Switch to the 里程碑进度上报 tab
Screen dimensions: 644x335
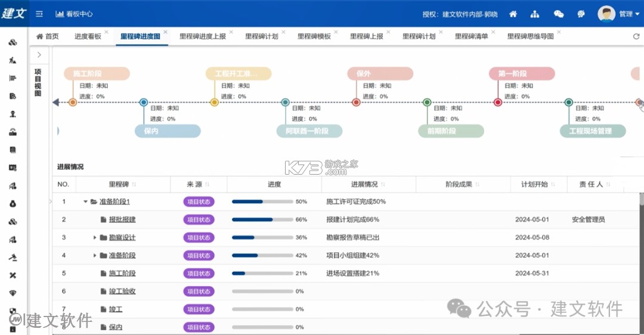click(x=203, y=36)
